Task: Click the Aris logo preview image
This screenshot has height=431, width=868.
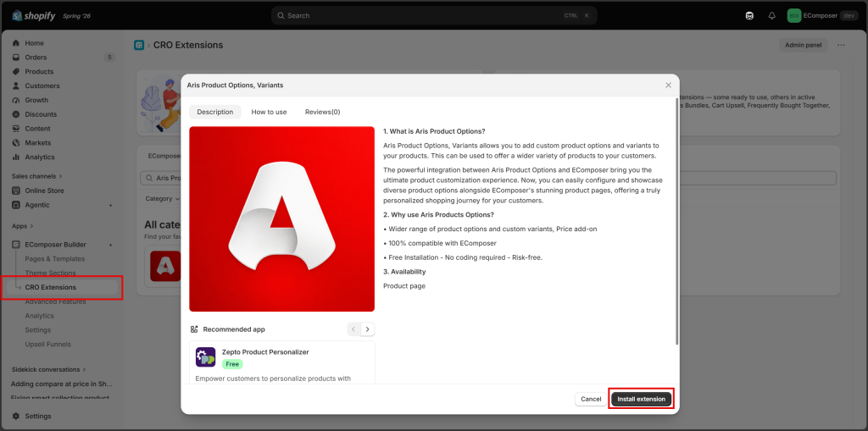Action: (x=281, y=219)
